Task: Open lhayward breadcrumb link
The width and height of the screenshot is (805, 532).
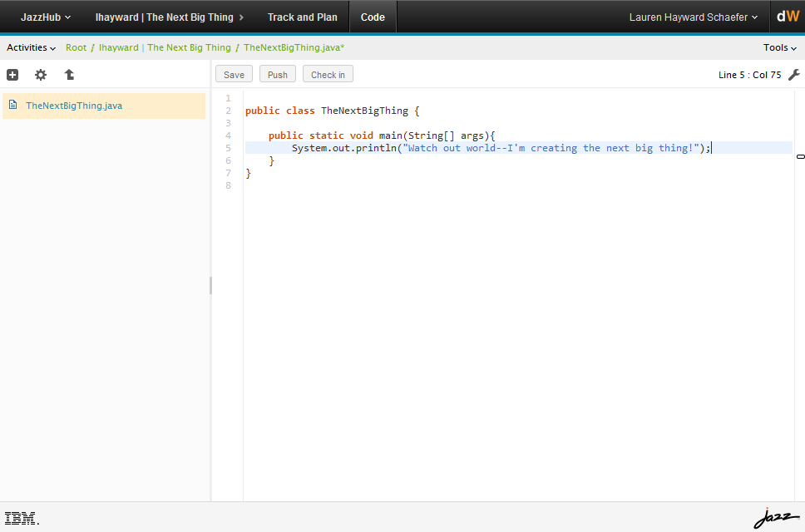Action: [119, 47]
